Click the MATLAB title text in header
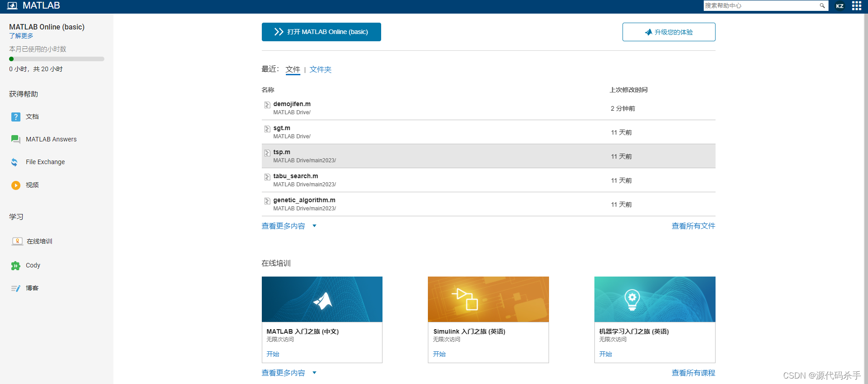 click(x=41, y=5)
